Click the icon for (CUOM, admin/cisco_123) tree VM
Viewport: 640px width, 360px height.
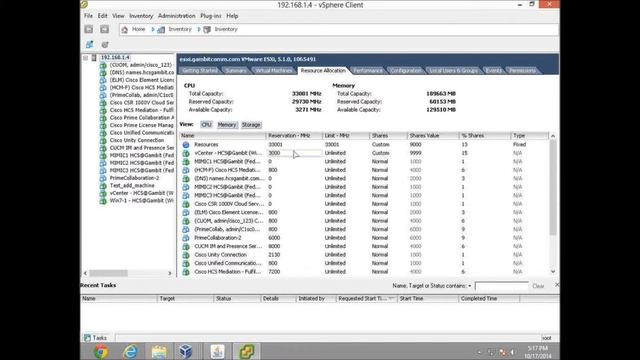(x=103, y=65)
